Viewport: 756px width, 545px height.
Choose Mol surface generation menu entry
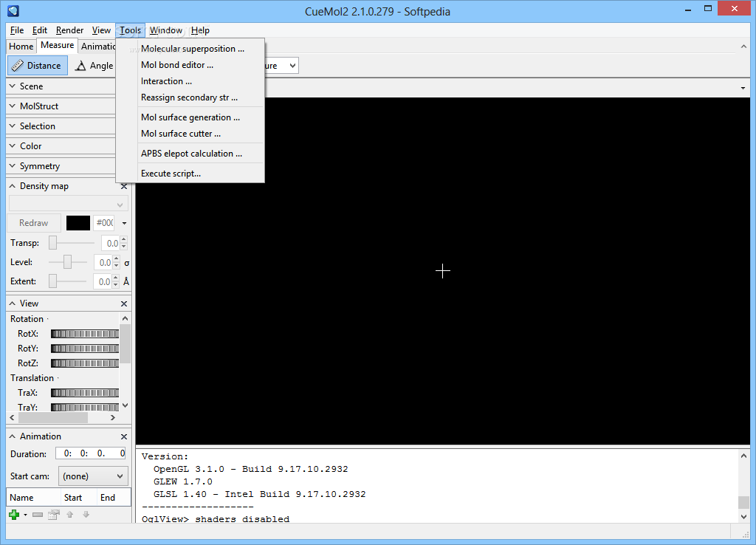tap(190, 117)
